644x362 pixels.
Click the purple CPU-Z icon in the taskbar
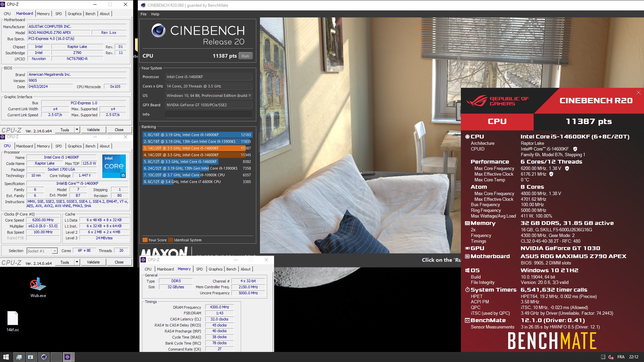(67, 357)
